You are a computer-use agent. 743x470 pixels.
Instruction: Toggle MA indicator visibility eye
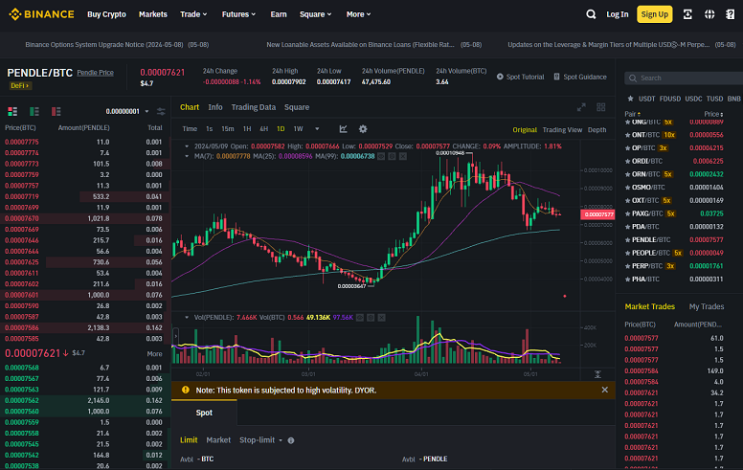[x=381, y=156]
